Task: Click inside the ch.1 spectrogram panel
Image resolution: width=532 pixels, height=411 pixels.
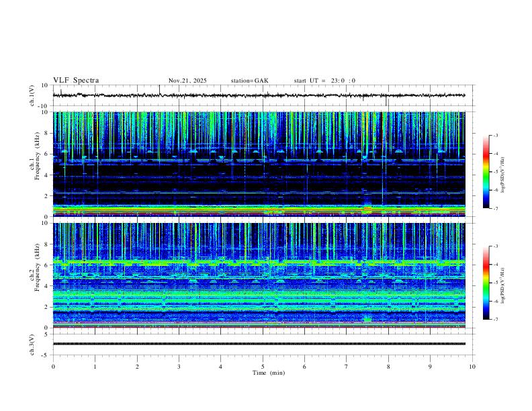Action: pyautogui.click(x=259, y=164)
